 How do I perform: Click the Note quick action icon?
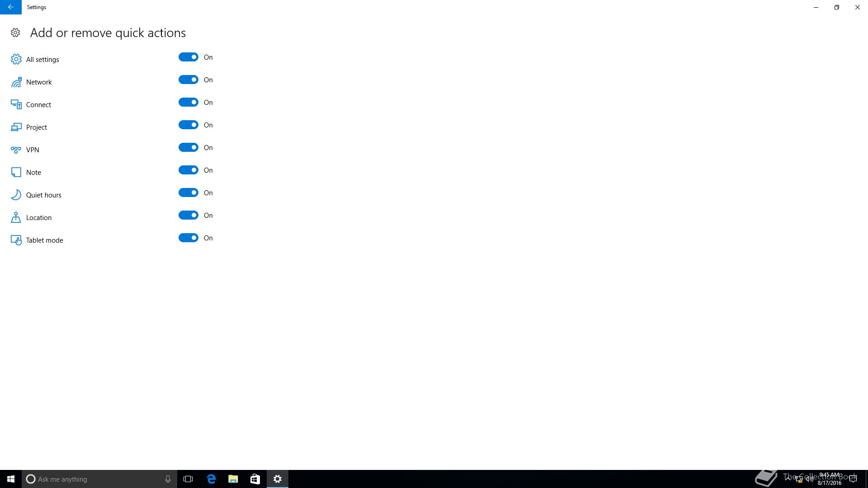point(16,173)
